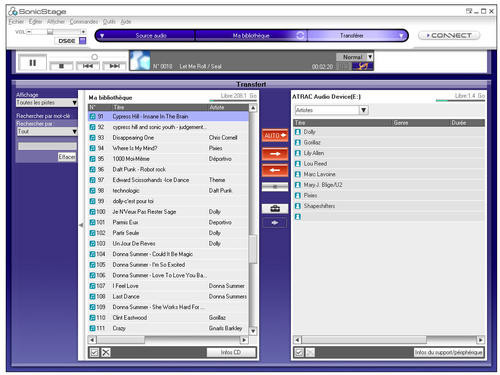500x375 pixels.
Task: Decrease volume with the minus button
Action: (x=29, y=32)
